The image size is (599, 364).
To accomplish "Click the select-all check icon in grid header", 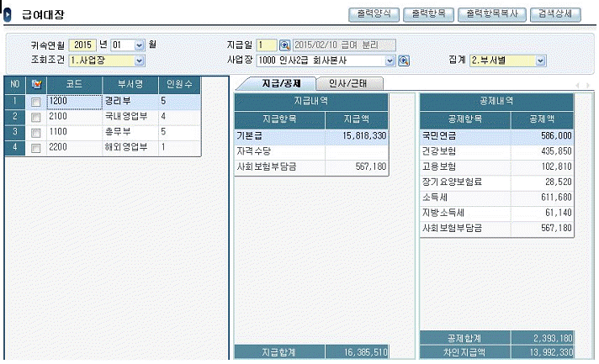I will tap(35, 84).
